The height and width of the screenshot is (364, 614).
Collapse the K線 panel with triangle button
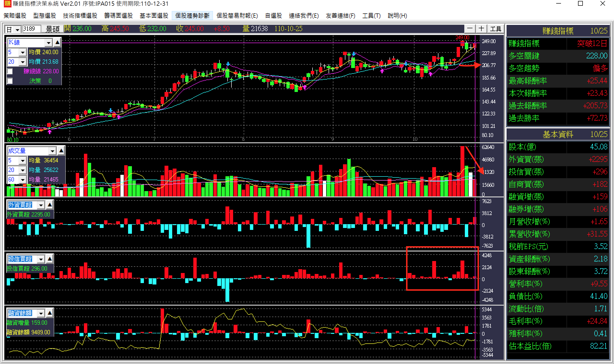click(57, 42)
